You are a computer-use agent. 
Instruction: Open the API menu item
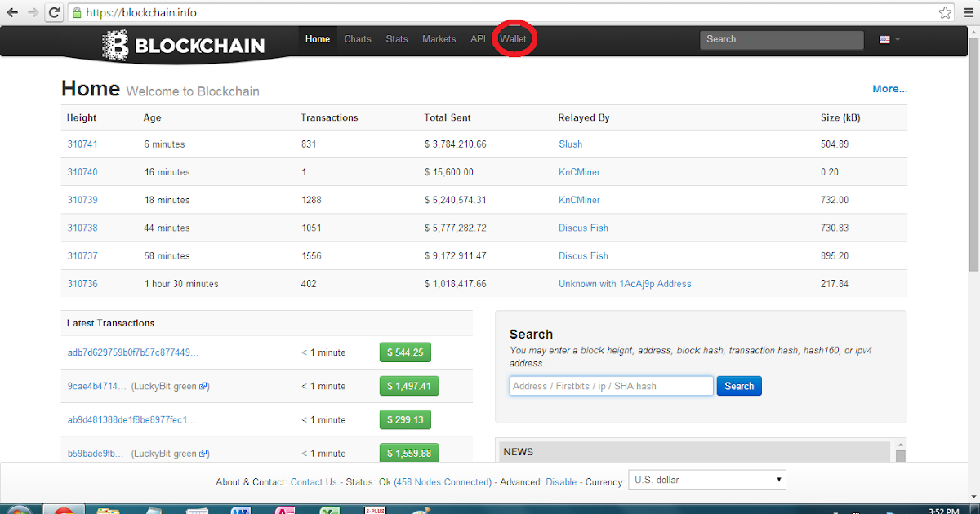[x=478, y=39]
